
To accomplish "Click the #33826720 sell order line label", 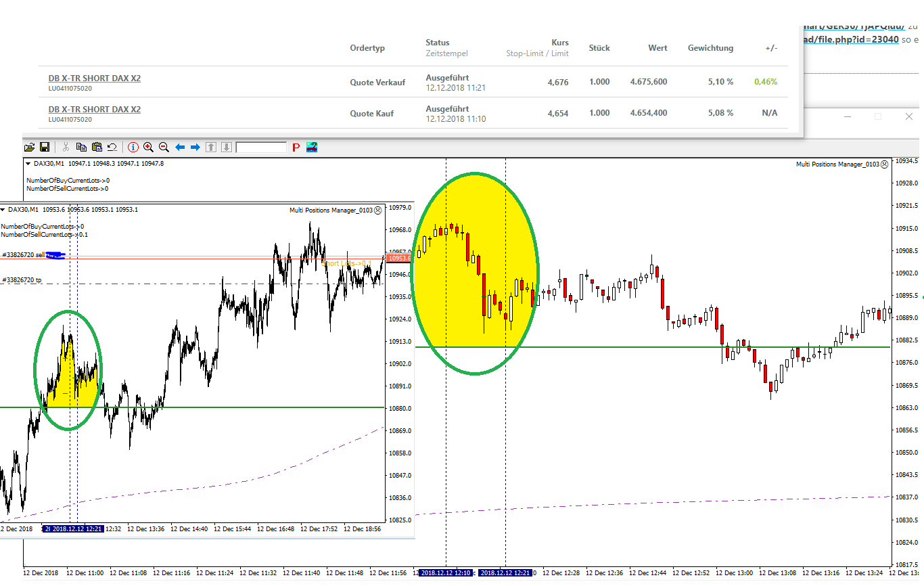I will [x=24, y=255].
